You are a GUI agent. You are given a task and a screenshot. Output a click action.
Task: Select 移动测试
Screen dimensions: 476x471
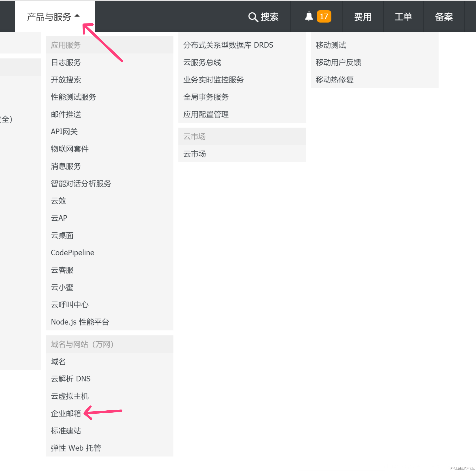331,45
